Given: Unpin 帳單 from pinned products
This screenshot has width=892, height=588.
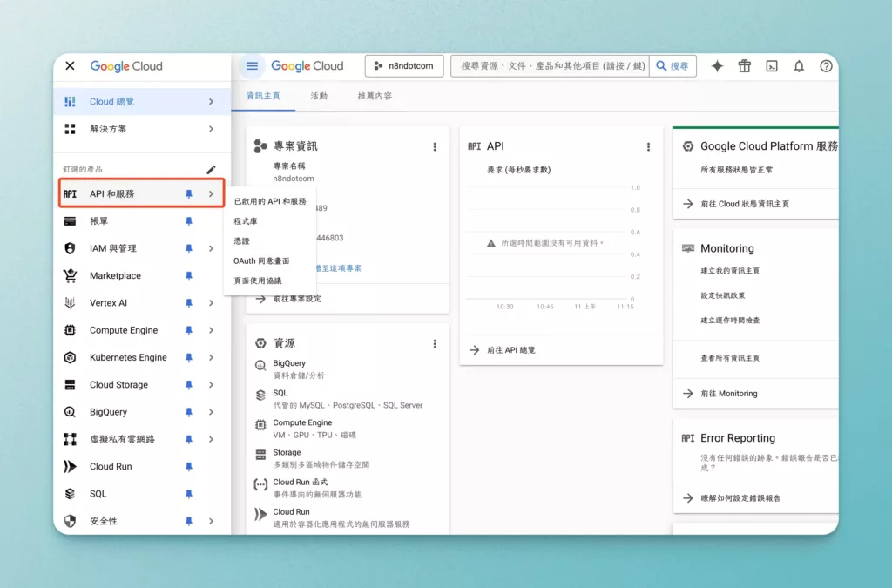Looking at the screenshot, I should click(189, 221).
